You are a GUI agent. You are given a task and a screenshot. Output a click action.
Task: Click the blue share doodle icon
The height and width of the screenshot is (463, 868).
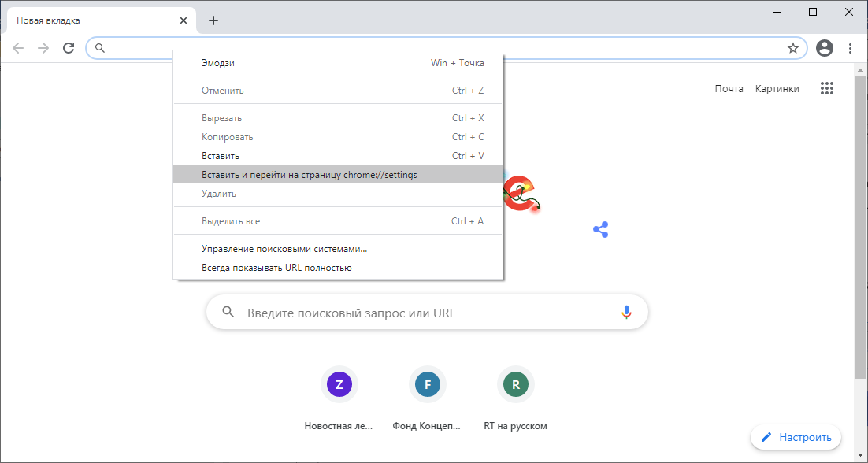[601, 229]
